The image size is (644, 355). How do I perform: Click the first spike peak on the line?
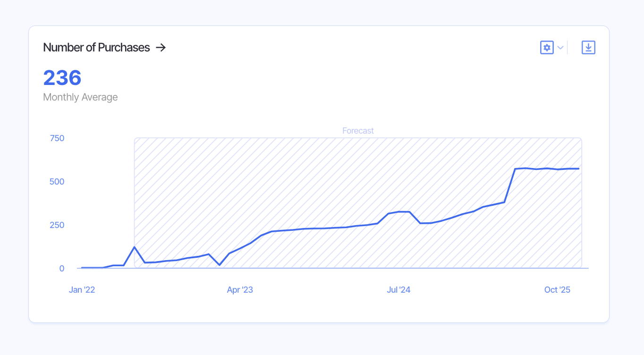(135, 247)
